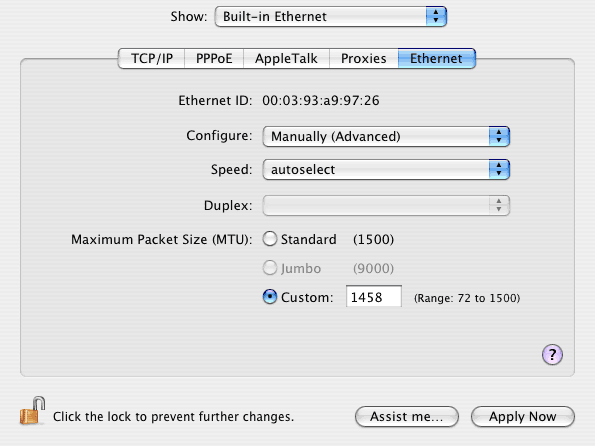
Task: Switch to the PPPoE tab
Action: point(214,58)
